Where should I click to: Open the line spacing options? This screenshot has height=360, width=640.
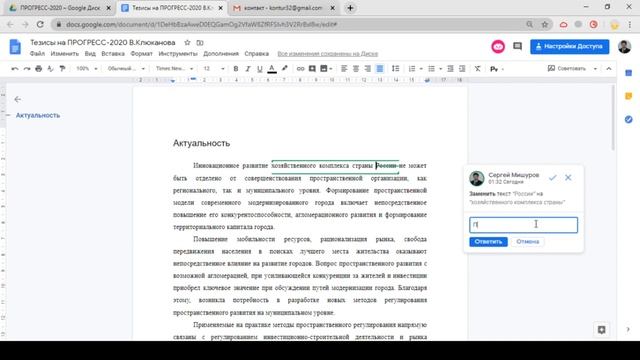[x=396, y=69]
